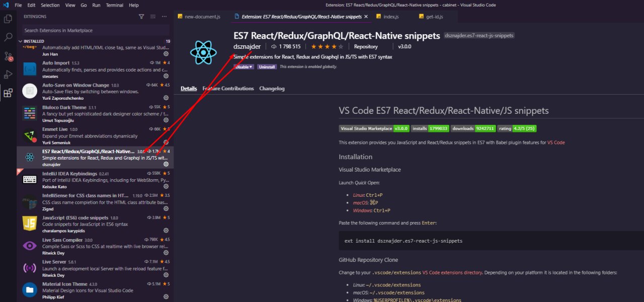Viewport: 644px width, 302px height.
Task: Click the Emmet Live extension icon
Action: click(x=30, y=136)
